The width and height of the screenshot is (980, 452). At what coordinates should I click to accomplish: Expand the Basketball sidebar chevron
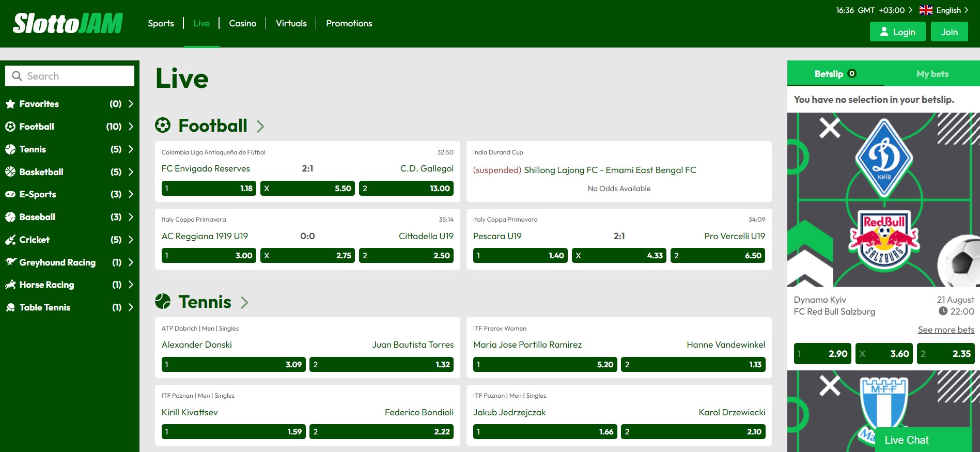click(131, 172)
